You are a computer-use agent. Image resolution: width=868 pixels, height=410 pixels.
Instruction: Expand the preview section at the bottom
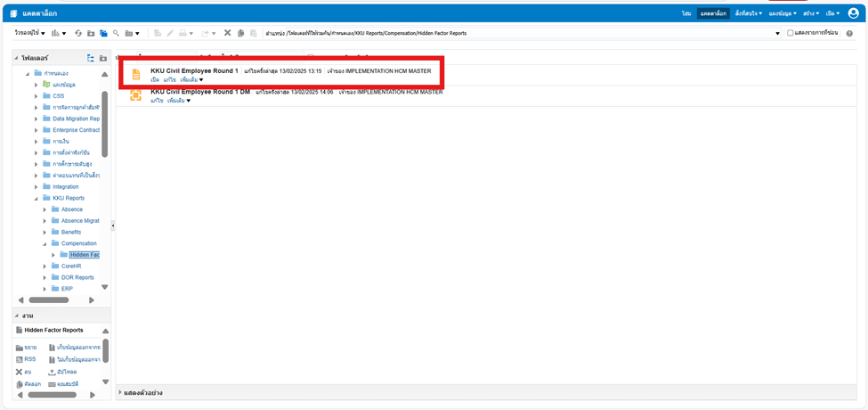click(x=121, y=392)
